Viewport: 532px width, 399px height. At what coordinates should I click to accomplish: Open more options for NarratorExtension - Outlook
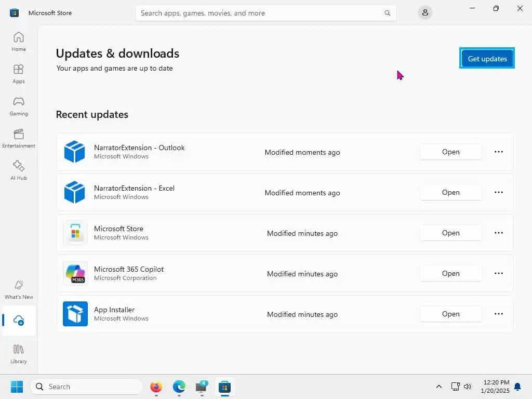(498, 152)
